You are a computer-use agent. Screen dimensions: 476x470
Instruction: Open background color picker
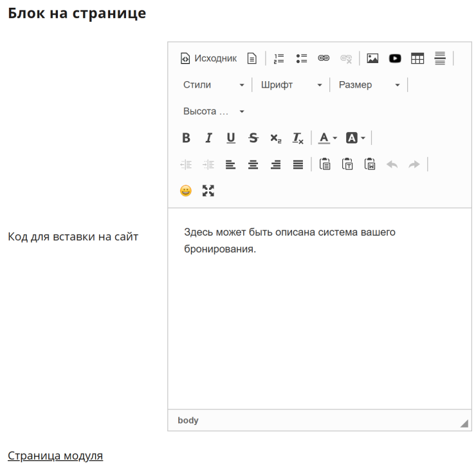point(355,138)
